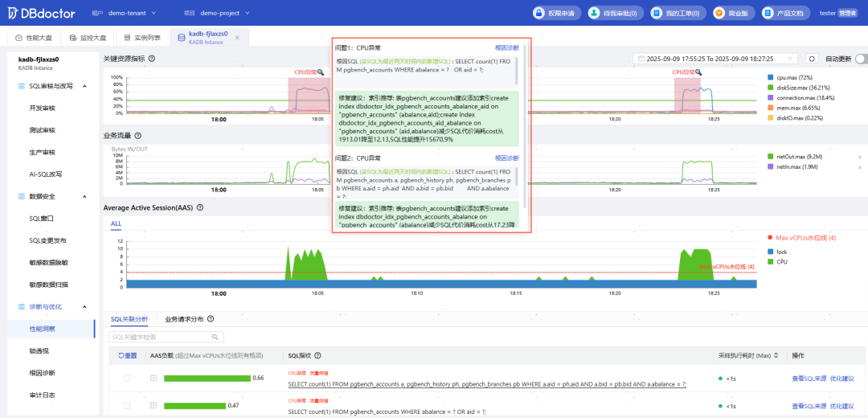Click 查看SQL来源 for the 0.47 row
Image resolution: width=868 pixels, height=418 pixels.
point(809,406)
